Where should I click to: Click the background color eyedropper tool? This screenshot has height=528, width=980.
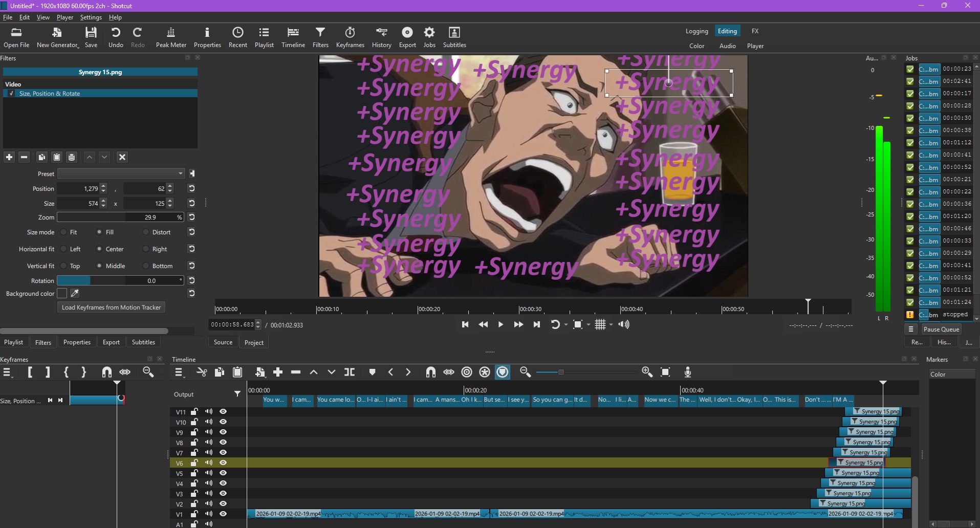(x=75, y=293)
